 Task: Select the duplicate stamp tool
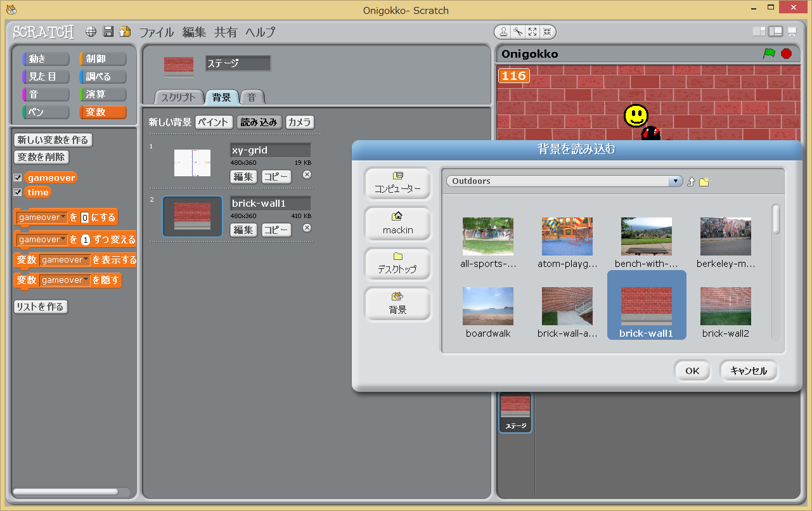pos(503,32)
